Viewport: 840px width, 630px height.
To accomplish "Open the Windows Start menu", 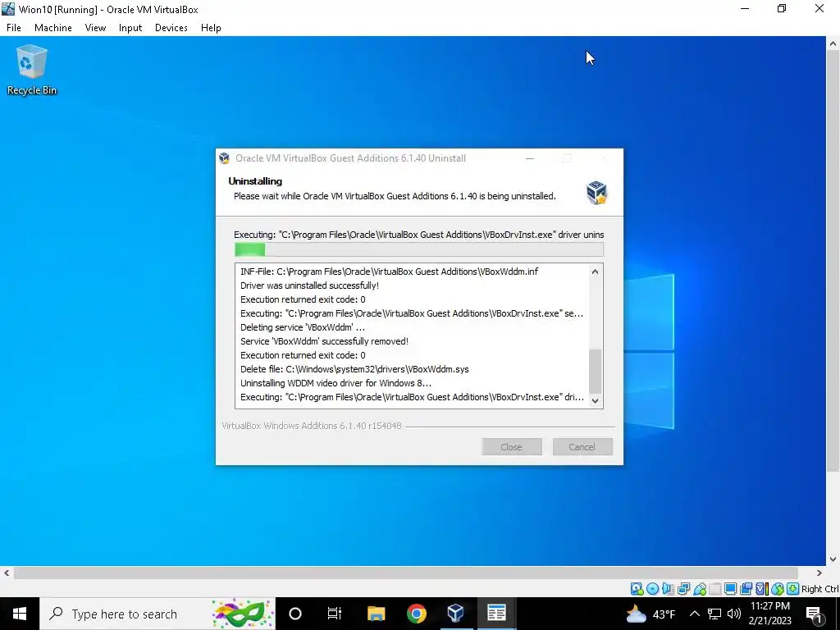I will (20, 614).
